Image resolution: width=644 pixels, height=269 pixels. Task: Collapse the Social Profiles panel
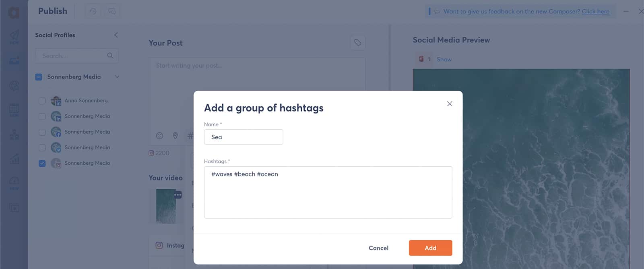click(x=116, y=35)
